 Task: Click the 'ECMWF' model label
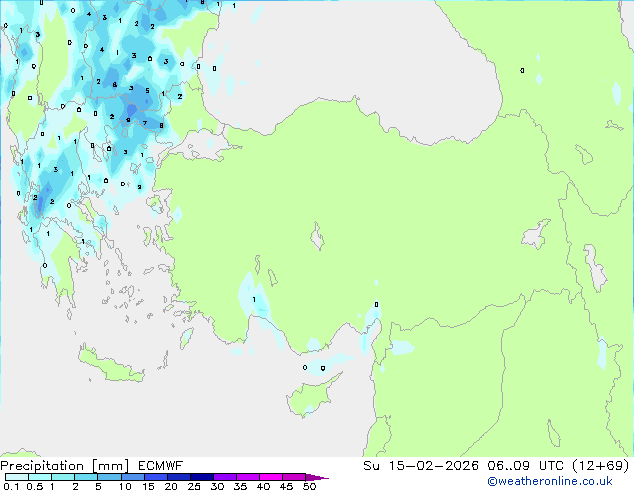[x=160, y=466]
